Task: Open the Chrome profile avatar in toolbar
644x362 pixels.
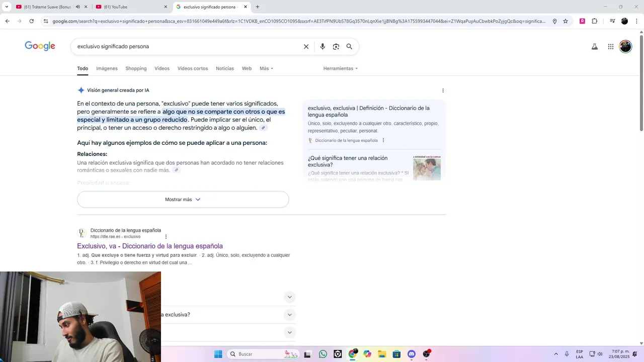Action: point(624,21)
